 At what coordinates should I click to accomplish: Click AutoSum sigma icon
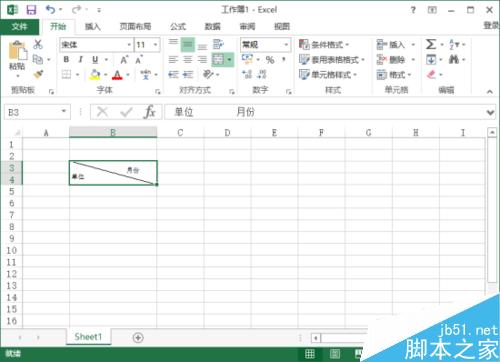coord(431,44)
